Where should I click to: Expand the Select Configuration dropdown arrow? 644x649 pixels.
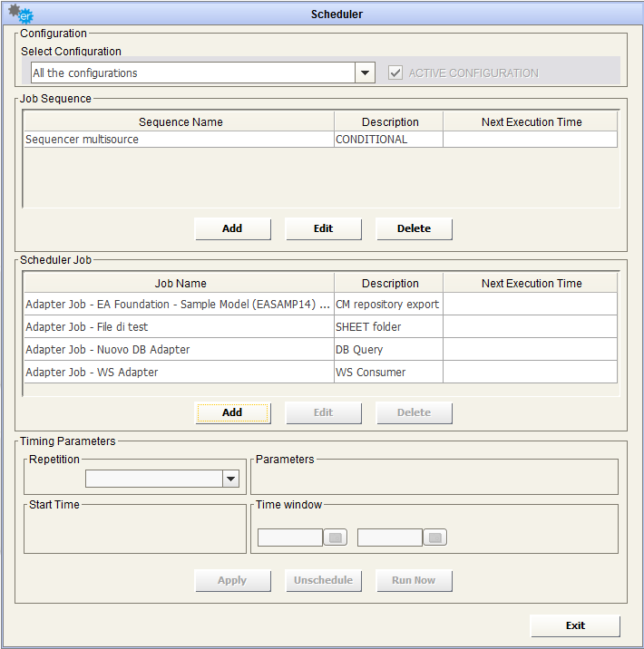365,73
